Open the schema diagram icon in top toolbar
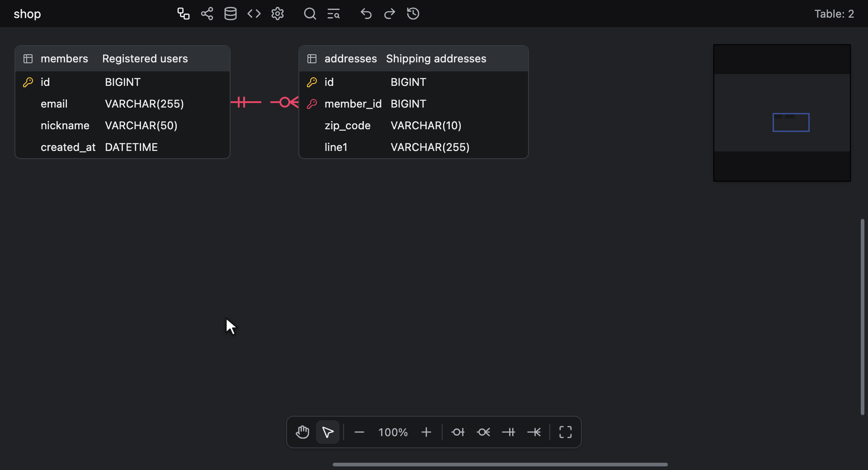The width and height of the screenshot is (868, 470). click(x=183, y=14)
